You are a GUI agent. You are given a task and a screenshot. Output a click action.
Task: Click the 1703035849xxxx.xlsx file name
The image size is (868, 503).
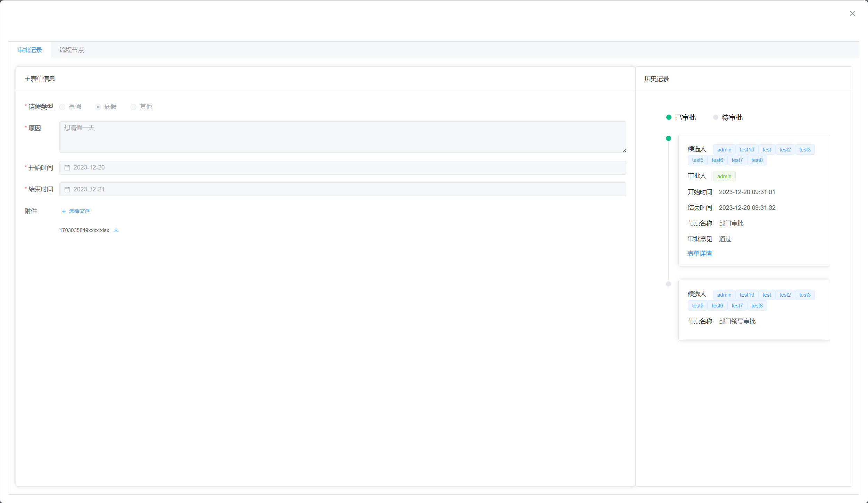[84, 230]
